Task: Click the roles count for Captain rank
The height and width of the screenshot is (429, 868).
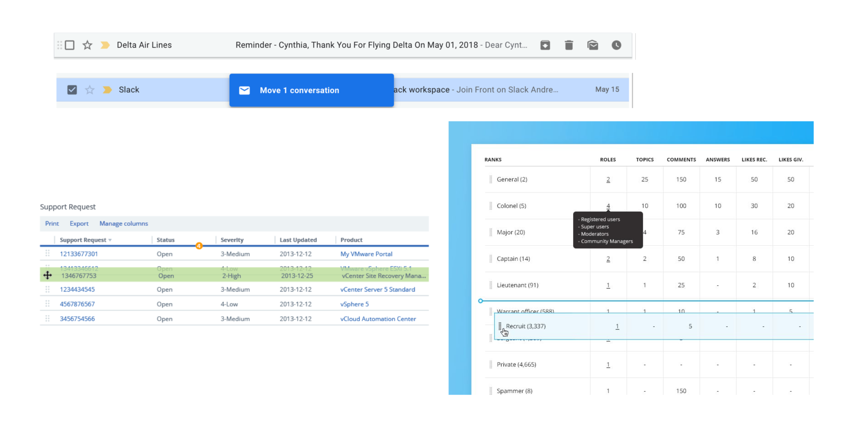Action: coord(608,259)
